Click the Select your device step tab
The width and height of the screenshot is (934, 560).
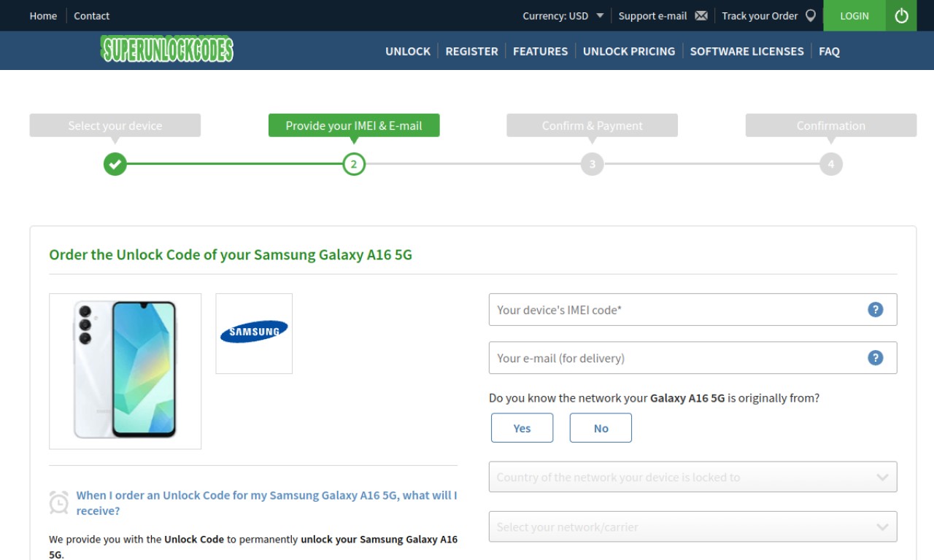click(x=115, y=125)
